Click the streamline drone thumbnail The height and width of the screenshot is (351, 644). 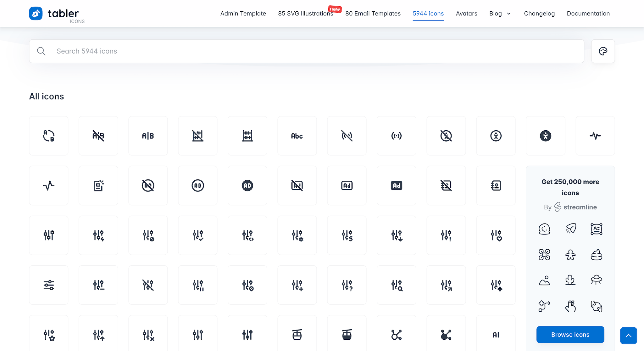click(544, 255)
